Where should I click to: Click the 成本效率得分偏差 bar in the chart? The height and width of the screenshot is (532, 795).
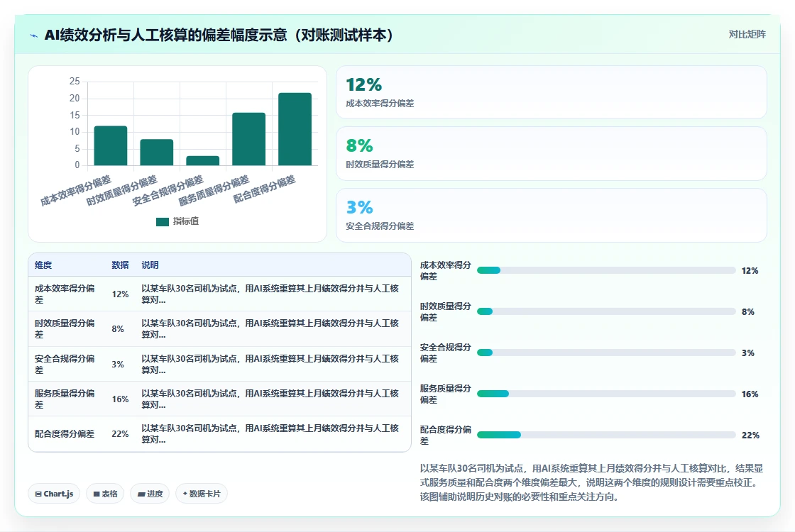coord(111,145)
